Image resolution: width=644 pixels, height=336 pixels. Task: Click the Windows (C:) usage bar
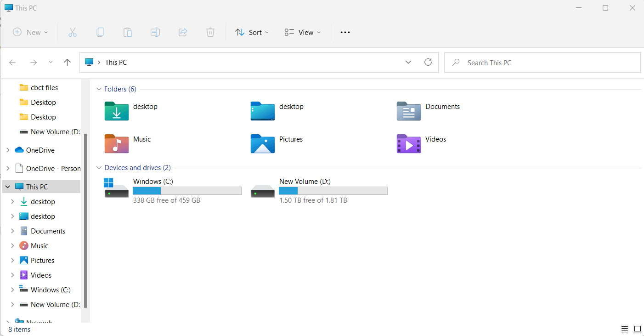tap(187, 191)
